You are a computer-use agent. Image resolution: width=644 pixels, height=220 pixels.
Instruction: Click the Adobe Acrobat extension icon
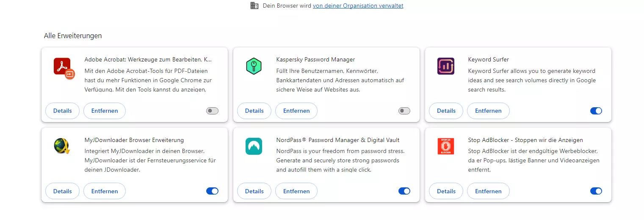click(x=64, y=68)
